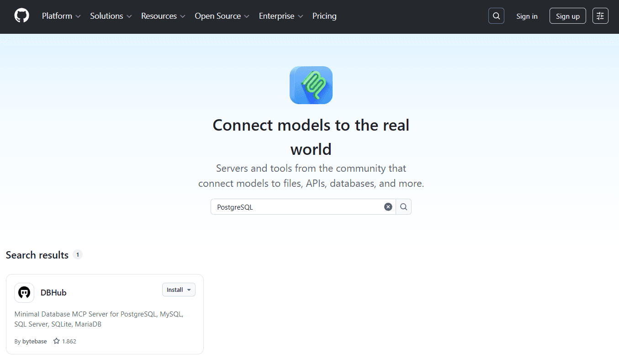The height and width of the screenshot is (364, 619).
Task: Click the Pricing navigation link
Action: click(x=324, y=16)
